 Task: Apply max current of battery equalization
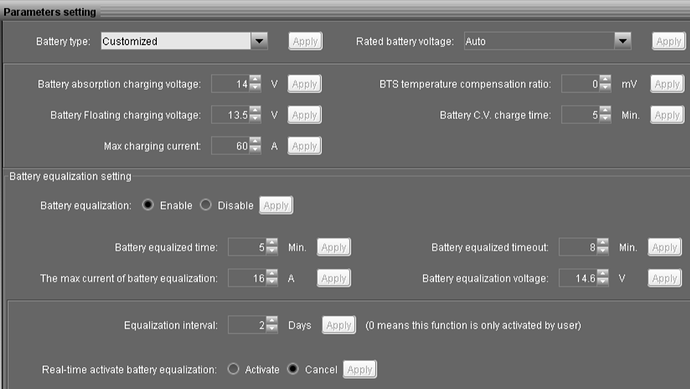pyautogui.click(x=334, y=278)
